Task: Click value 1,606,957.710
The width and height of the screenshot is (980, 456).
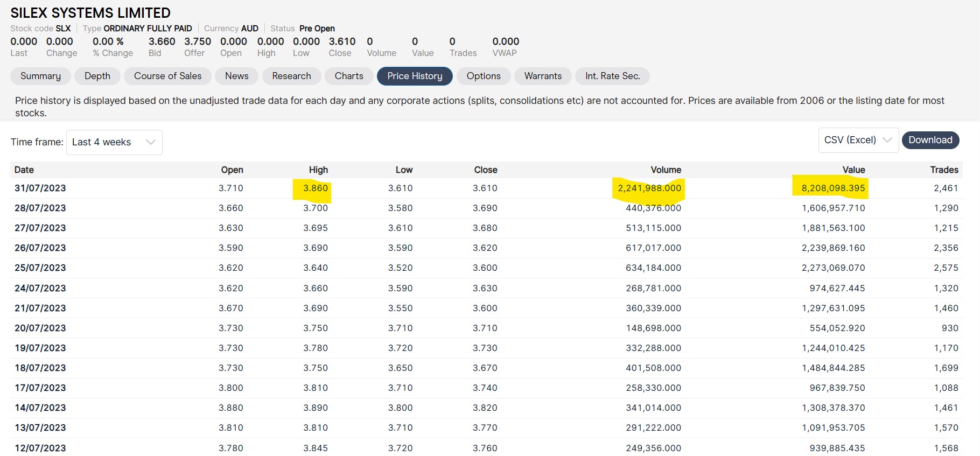Action: click(x=833, y=208)
